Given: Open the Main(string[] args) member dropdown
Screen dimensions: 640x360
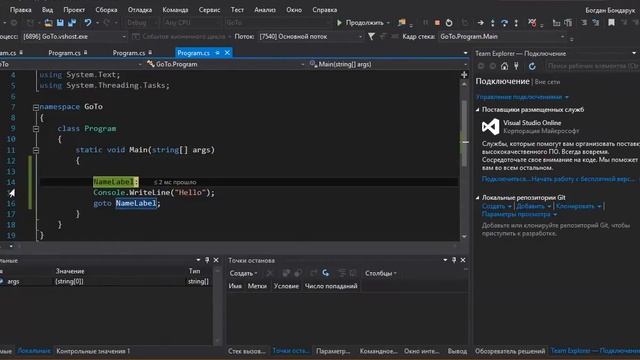Looking at the screenshot, I should point(388,64).
